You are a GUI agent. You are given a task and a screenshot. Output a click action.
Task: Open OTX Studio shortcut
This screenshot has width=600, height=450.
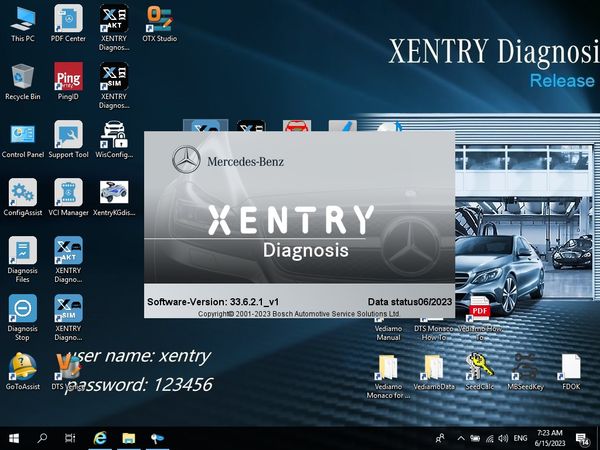tap(160, 24)
